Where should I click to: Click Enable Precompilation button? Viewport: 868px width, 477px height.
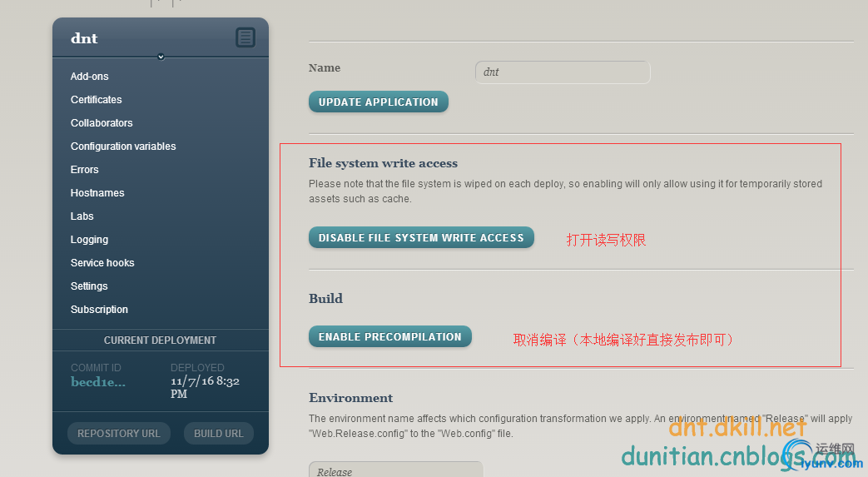[390, 337]
